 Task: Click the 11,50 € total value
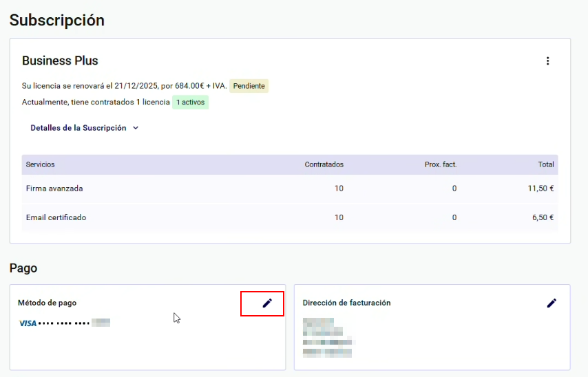(x=540, y=188)
